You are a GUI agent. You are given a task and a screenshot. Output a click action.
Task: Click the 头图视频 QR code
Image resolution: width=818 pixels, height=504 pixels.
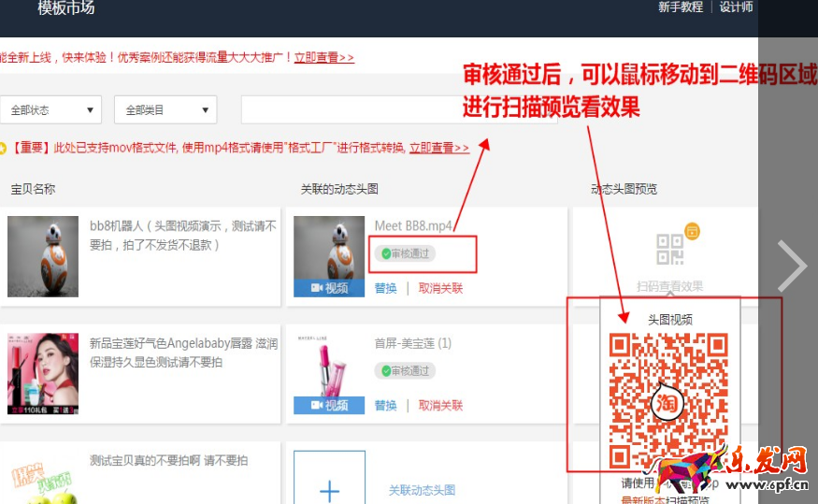pos(668,401)
